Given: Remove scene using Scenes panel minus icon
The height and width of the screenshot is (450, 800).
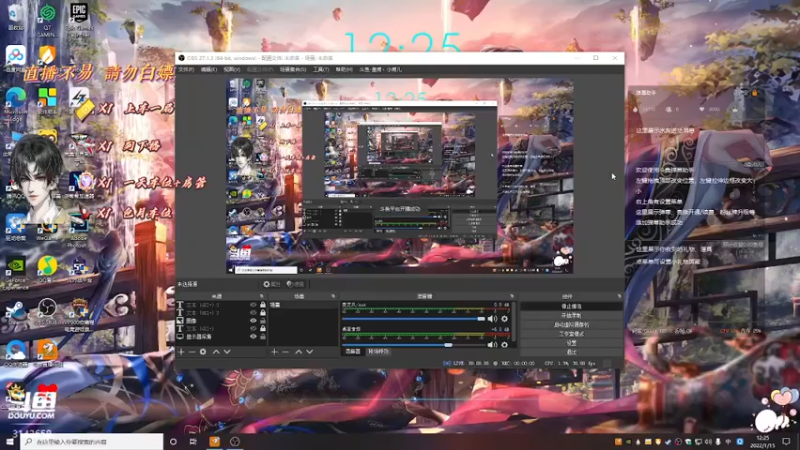Looking at the screenshot, I should tap(285, 352).
